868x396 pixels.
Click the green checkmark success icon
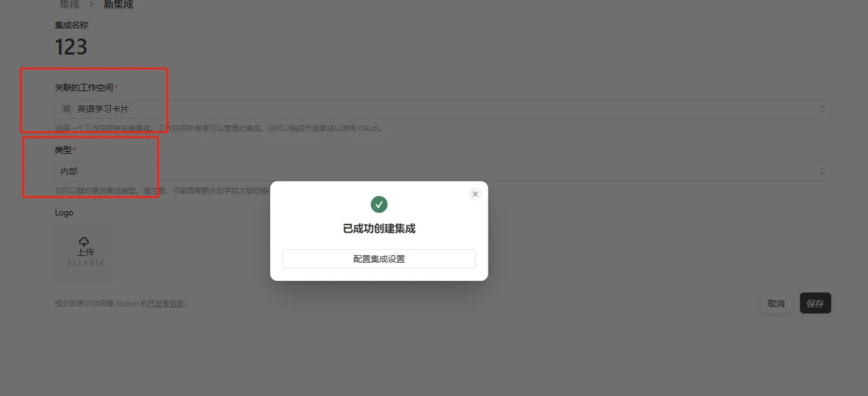[379, 204]
